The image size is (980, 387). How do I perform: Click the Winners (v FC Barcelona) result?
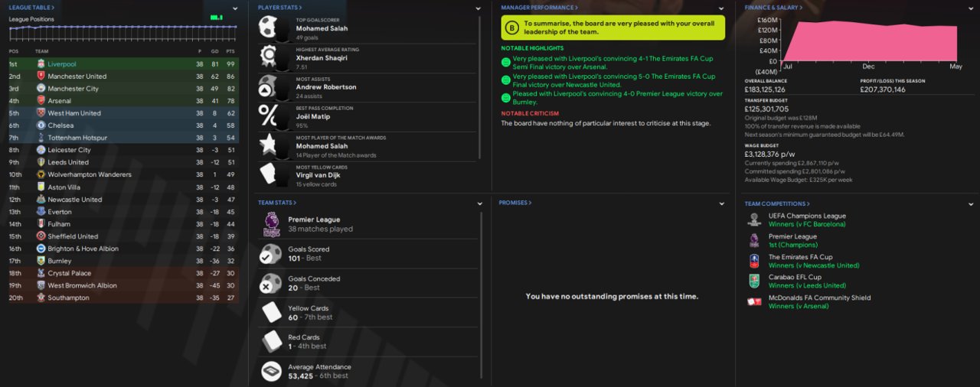[807, 224]
